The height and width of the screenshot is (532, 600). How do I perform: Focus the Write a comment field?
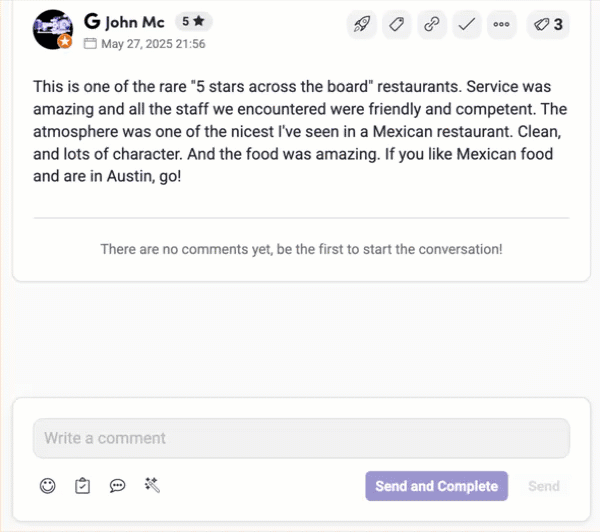pyautogui.click(x=302, y=438)
